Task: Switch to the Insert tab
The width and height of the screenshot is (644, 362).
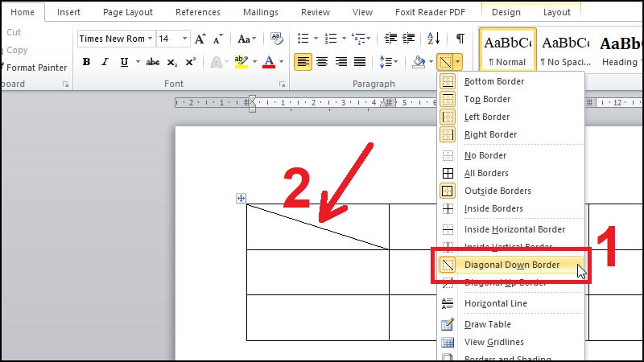Action: (68, 12)
